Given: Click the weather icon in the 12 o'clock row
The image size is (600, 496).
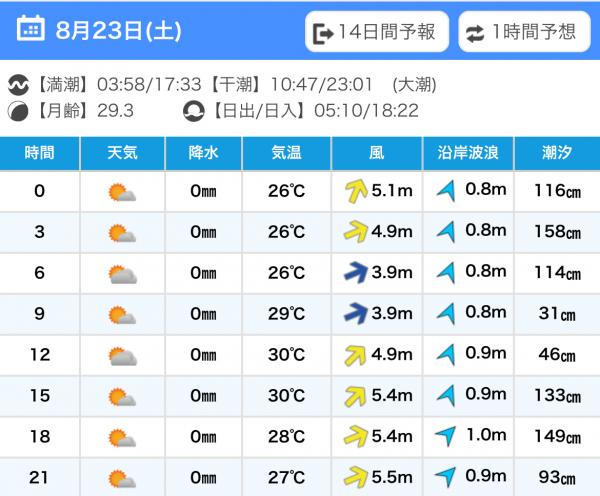Looking at the screenshot, I should click(x=123, y=356).
